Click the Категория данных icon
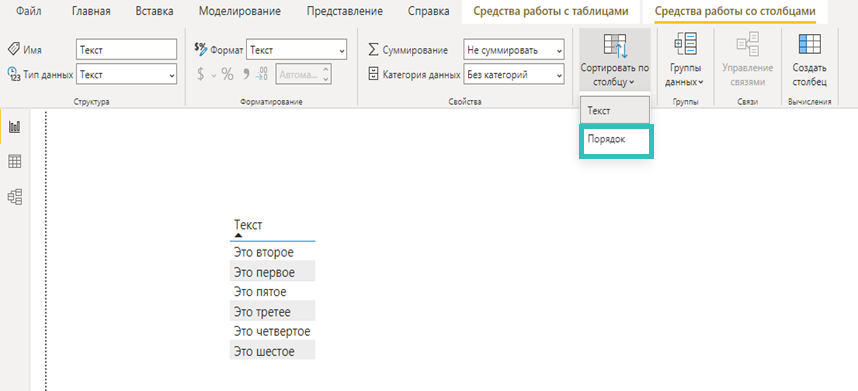Image resolution: width=858 pixels, height=391 pixels. tap(373, 74)
